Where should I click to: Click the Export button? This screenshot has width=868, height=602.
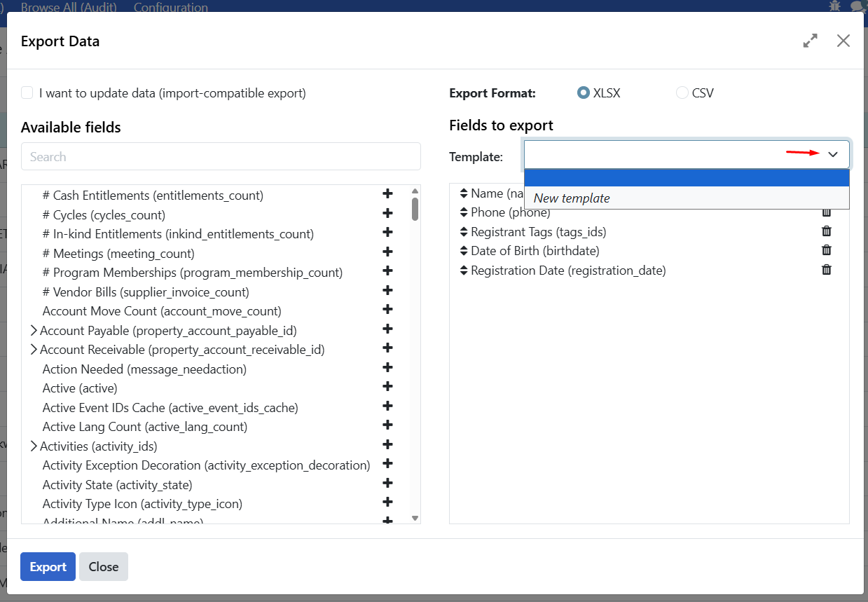[x=47, y=566]
